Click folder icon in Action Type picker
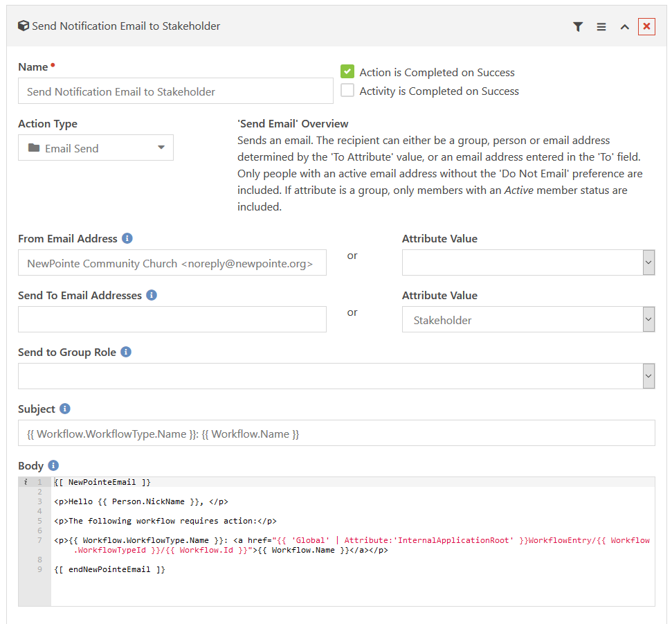 pos(34,148)
